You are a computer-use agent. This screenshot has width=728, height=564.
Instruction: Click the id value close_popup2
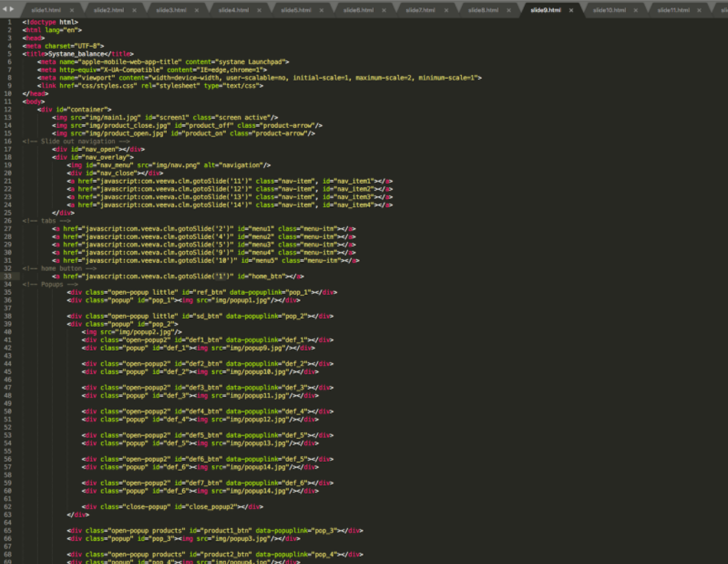211,507
